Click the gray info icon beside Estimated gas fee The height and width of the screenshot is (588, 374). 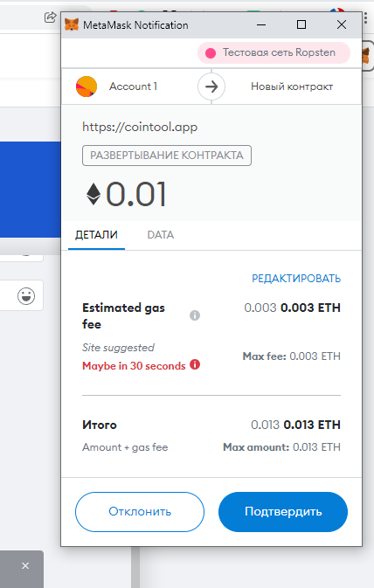pos(195,315)
